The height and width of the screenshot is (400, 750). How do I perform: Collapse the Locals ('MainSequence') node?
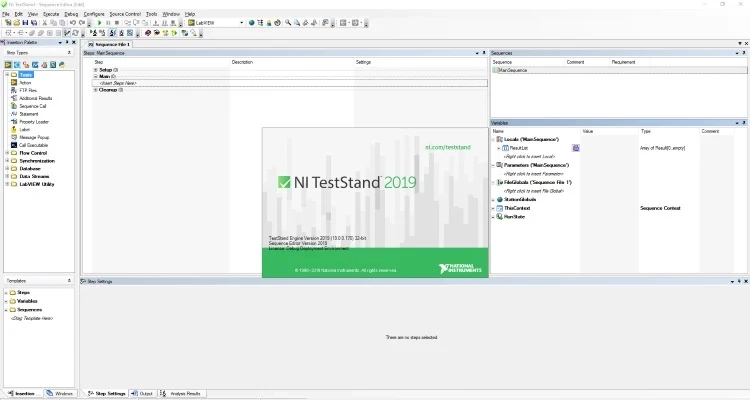pyautogui.click(x=494, y=138)
